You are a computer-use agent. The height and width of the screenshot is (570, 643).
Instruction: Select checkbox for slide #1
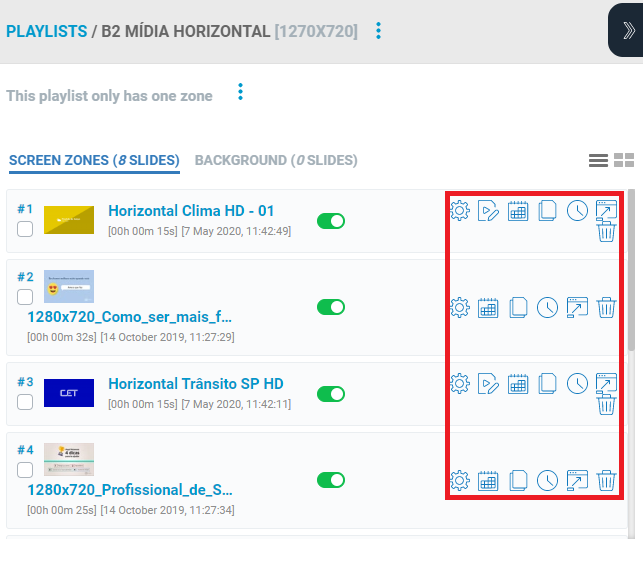(25, 229)
